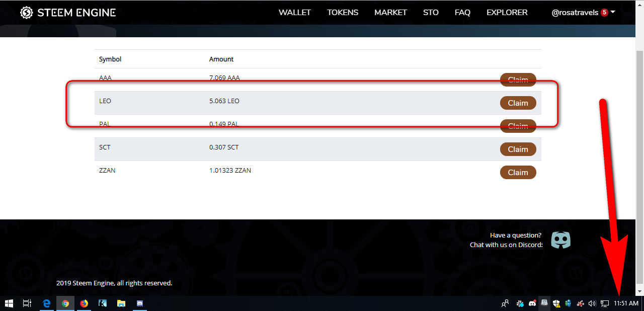View the FAQ page
Image resolution: width=644 pixels, height=311 pixels.
(x=462, y=13)
